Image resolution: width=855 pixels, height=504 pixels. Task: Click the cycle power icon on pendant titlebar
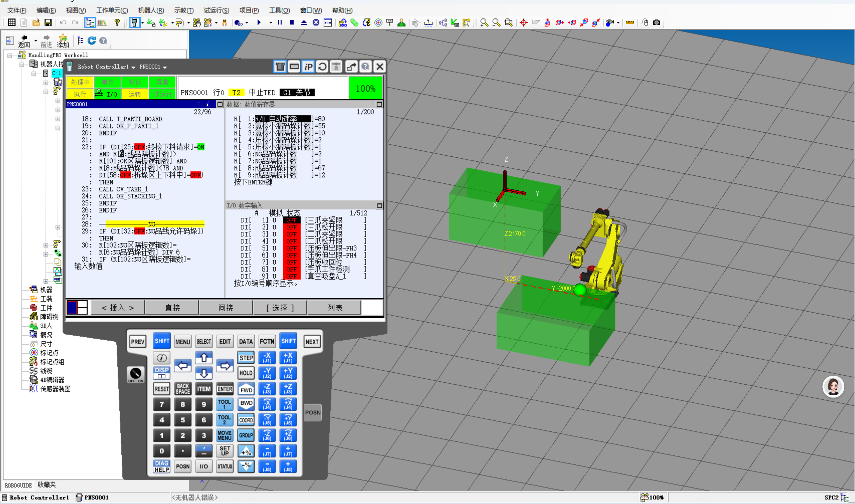point(322,66)
